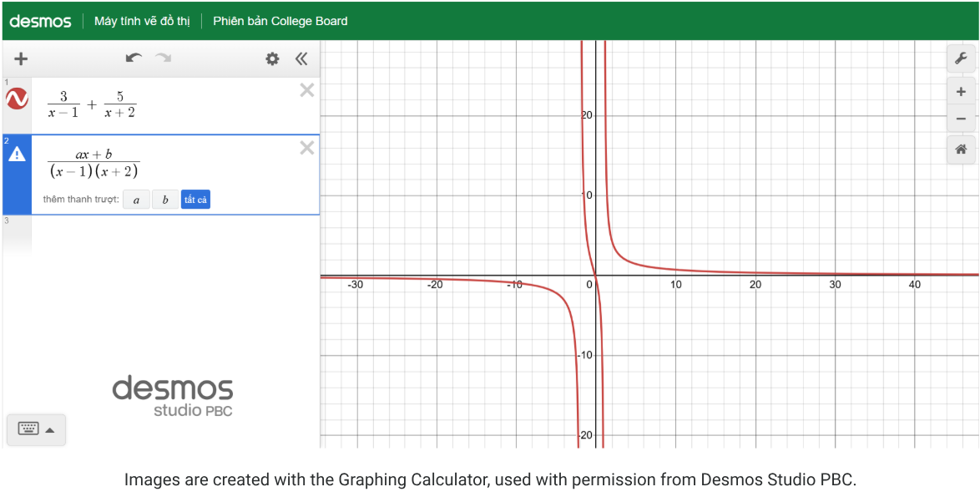Click 'Phiên bản College Board' header text
Viewport: 980px width, 497px height.
(280, 21)
